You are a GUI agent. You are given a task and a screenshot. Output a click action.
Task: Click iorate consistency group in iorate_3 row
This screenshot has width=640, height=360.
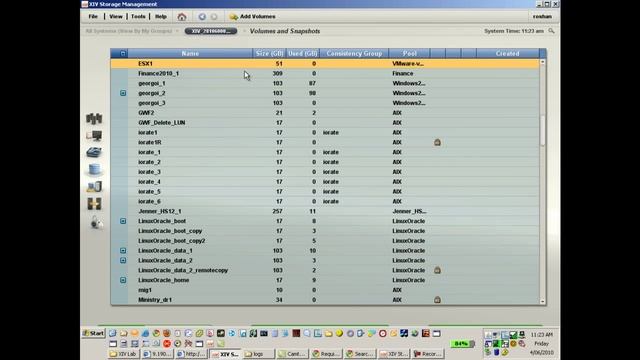[331, 172]
